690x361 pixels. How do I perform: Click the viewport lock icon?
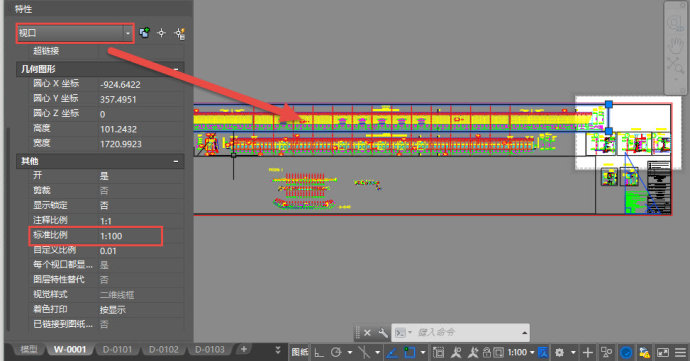point(487,352)
